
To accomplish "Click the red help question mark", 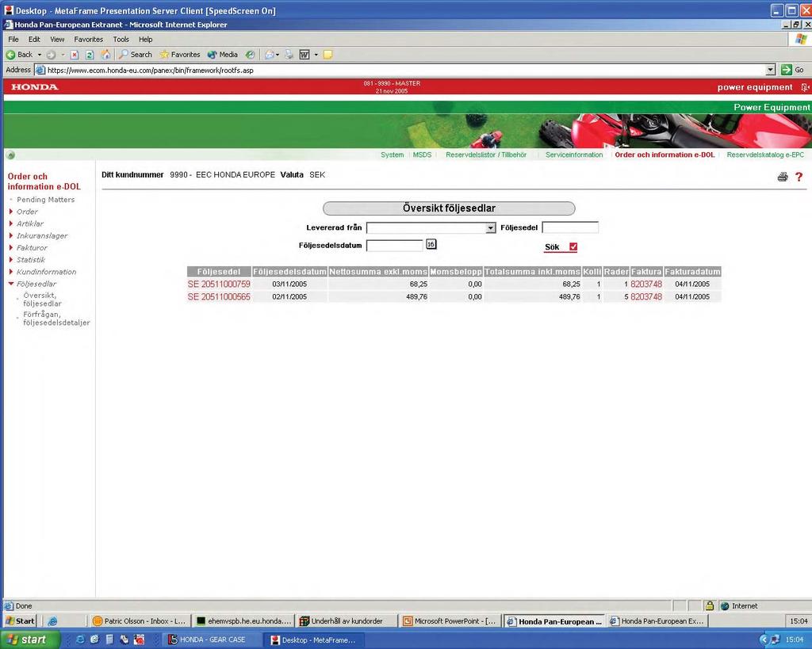I will tap(799, 177).
